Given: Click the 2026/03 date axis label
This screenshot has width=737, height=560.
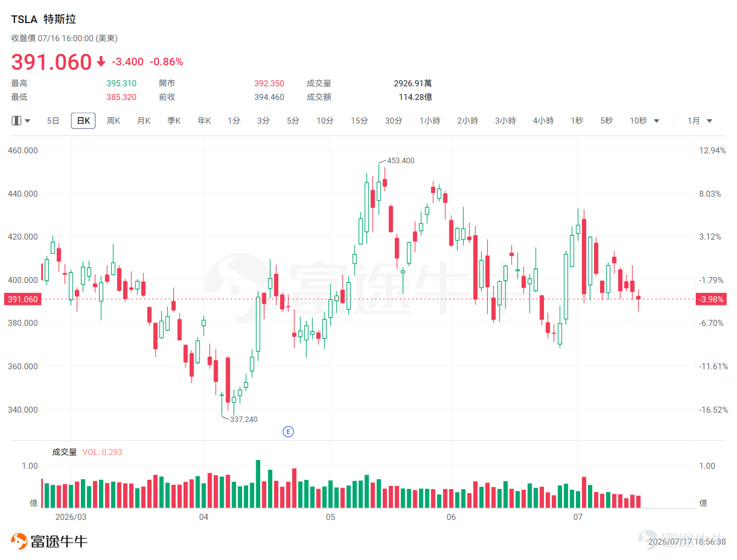Looking at the screenshot, I should click(71, 517).
